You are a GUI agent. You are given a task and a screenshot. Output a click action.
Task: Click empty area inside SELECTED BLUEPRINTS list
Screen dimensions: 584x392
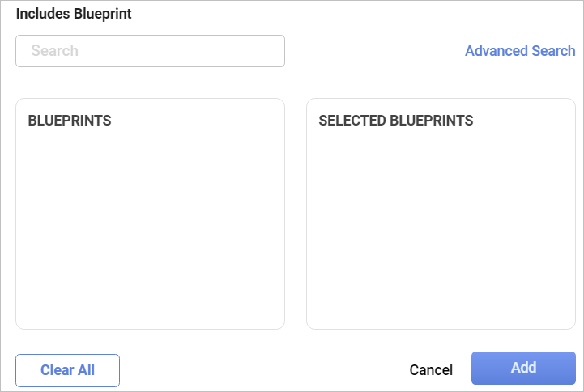tap(441, 227)
